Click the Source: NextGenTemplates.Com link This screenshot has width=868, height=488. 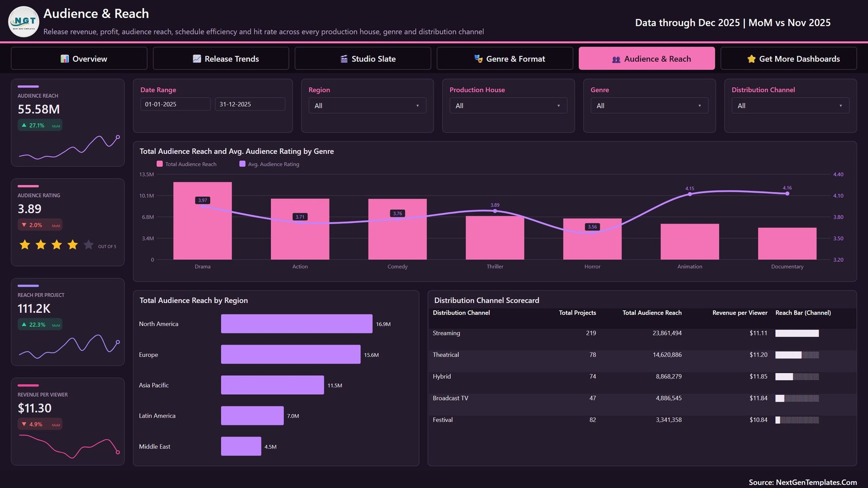click(x=803, y=482)
